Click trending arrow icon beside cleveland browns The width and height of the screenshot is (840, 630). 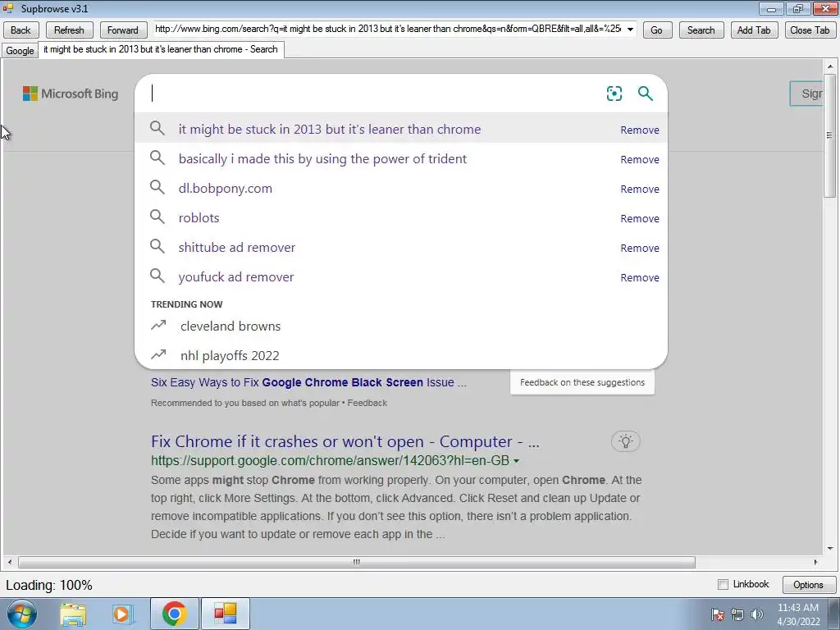pos(158,325)
